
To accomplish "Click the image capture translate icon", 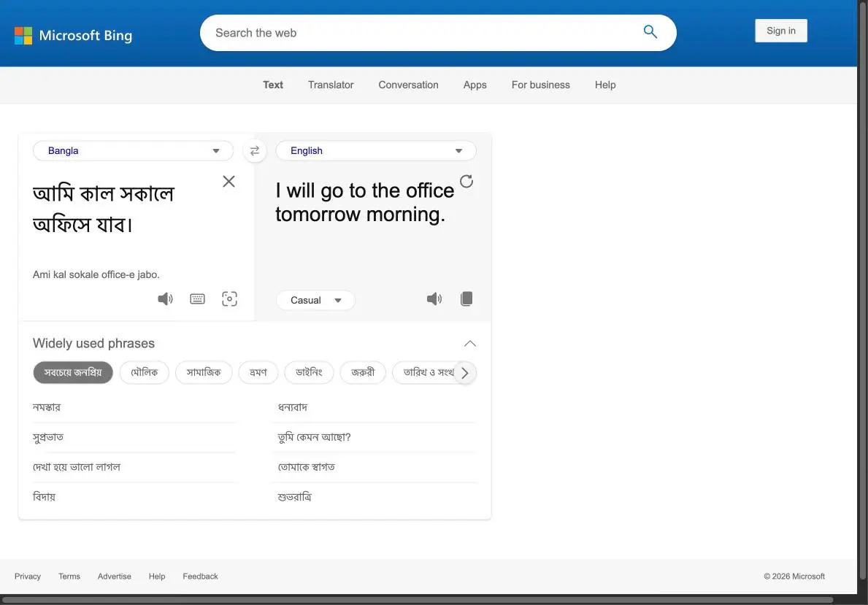I will pos(229,299).
